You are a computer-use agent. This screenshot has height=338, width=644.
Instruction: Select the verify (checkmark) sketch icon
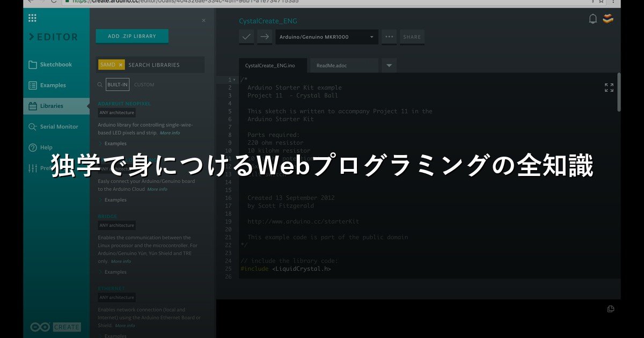point(246,36)
